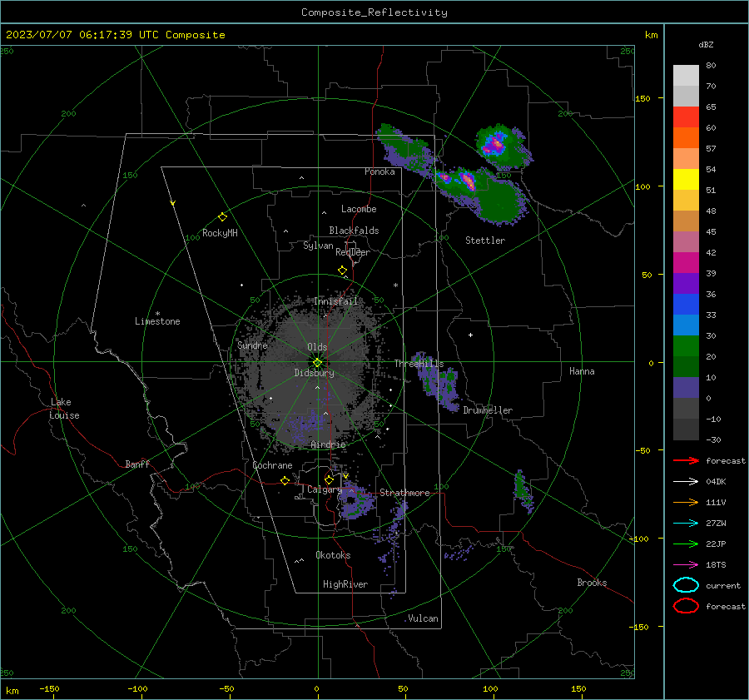Image resolution: width=749 pixels, height=700 pixels.
Task: Click the Drumheller city label
Action: 488,410
